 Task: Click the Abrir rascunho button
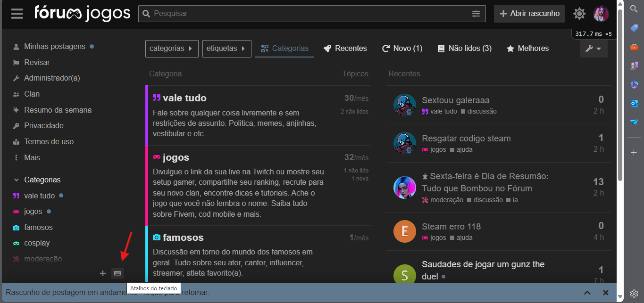529,14
